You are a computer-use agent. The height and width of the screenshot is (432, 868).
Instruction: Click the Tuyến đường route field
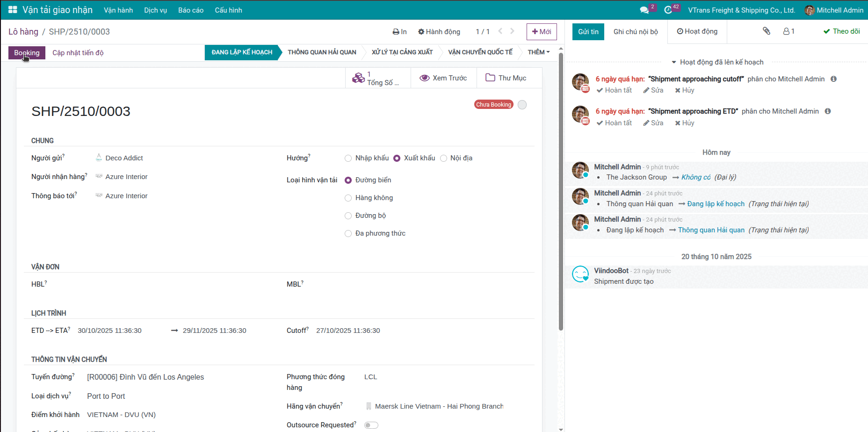(x=145, y=377)
